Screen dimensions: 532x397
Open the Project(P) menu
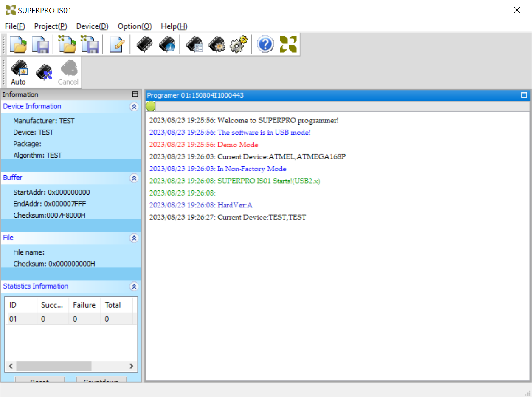coord(51,26)
